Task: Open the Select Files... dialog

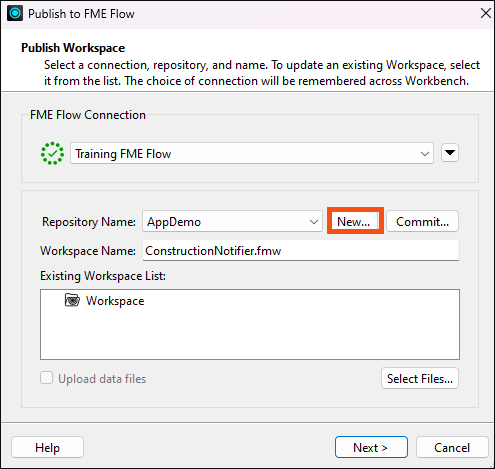Action: (420, 378)
